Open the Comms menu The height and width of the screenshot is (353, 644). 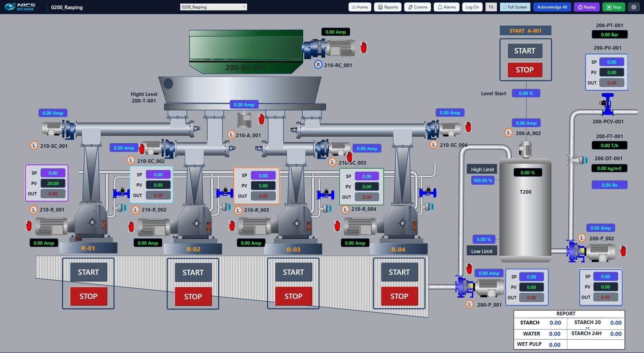coord(417,7)
